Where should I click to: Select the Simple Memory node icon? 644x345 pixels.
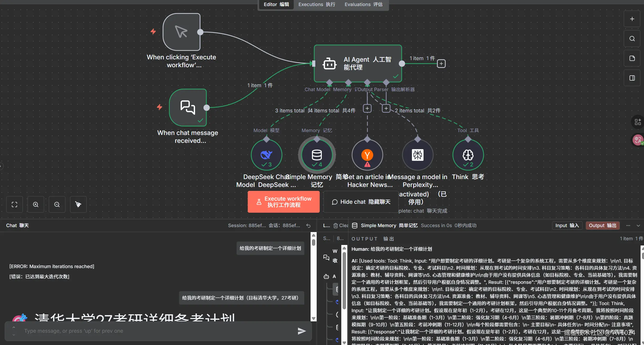coord(317,155)
